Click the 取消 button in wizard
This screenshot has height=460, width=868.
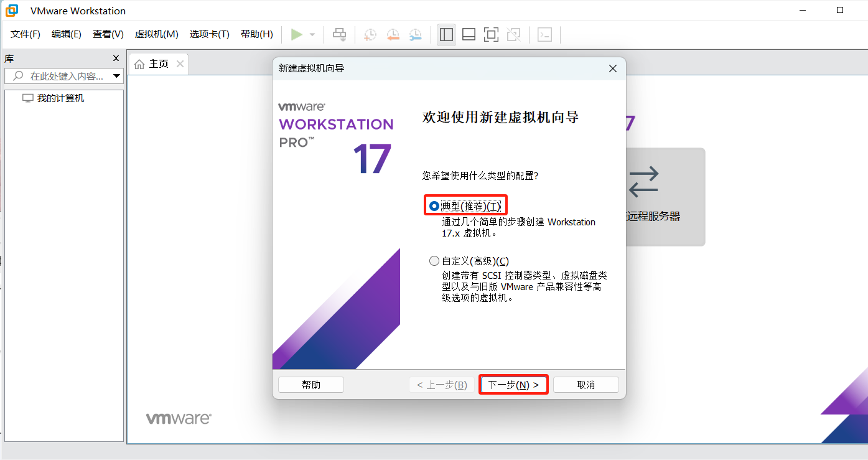[586, 385]
